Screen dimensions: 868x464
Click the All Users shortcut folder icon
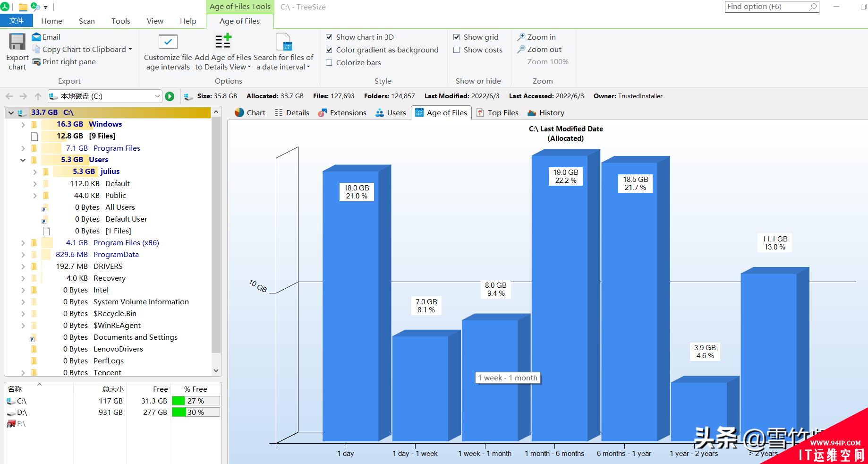pos(45,207)
